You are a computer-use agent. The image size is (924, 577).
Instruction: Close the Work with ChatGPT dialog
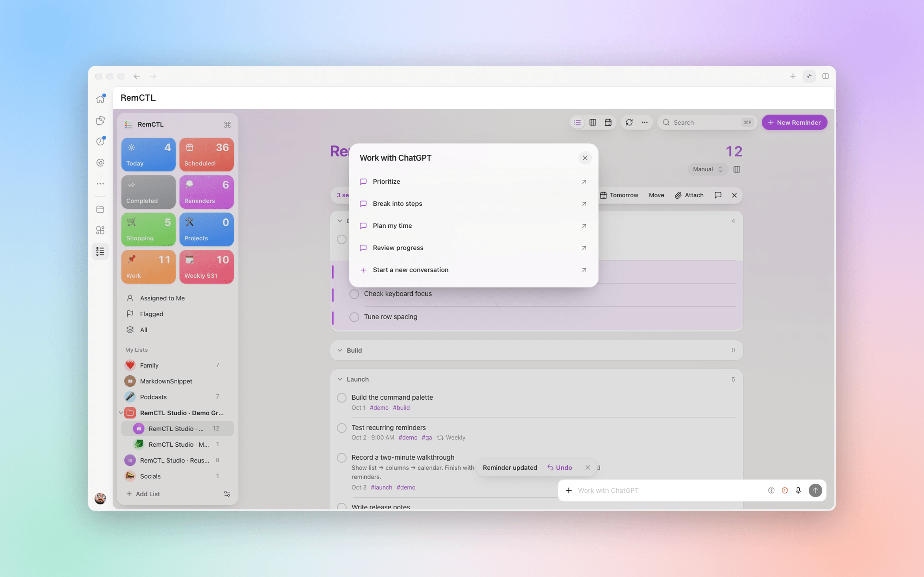coord(584,158)
